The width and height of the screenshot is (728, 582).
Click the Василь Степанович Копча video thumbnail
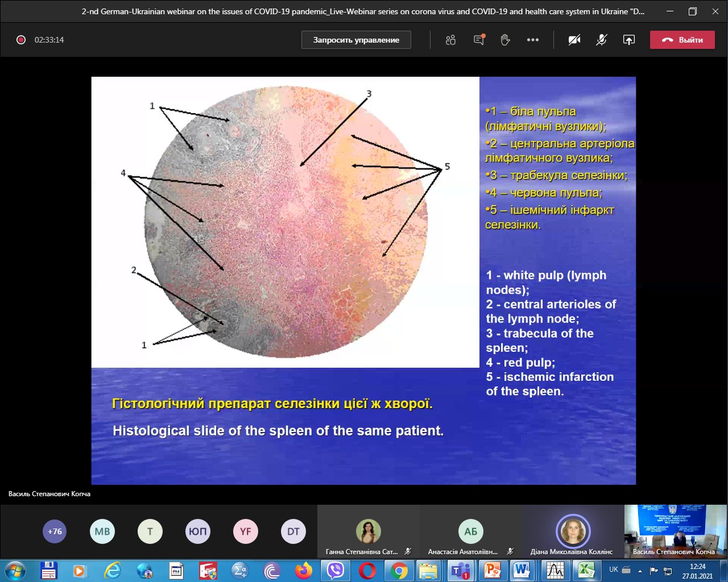tap(673, 531)
